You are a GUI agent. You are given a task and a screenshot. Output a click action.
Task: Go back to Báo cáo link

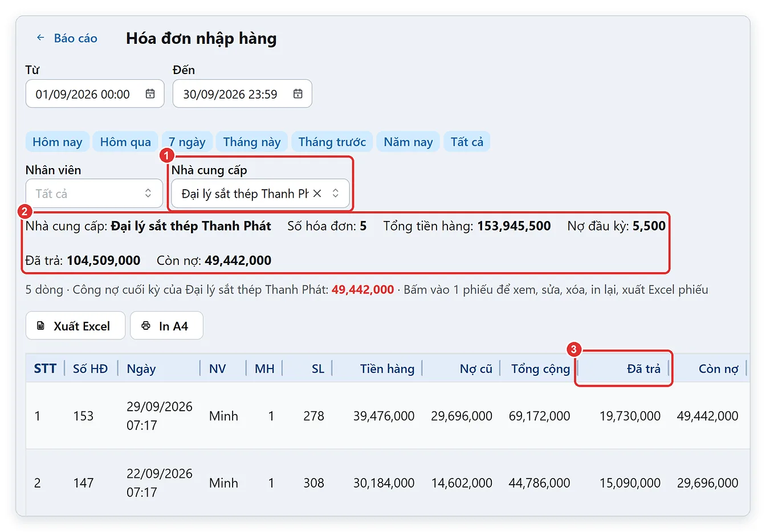click(75, 38)
